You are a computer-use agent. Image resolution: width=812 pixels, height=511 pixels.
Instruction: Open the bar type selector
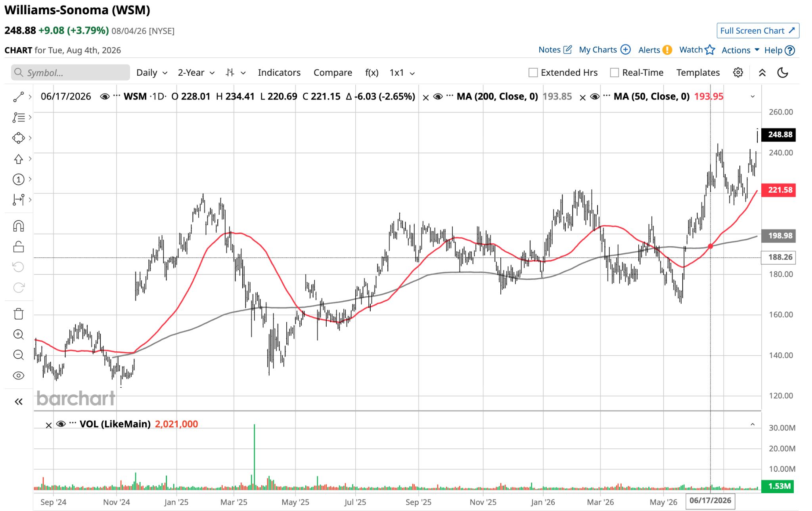tap(236, 73)
